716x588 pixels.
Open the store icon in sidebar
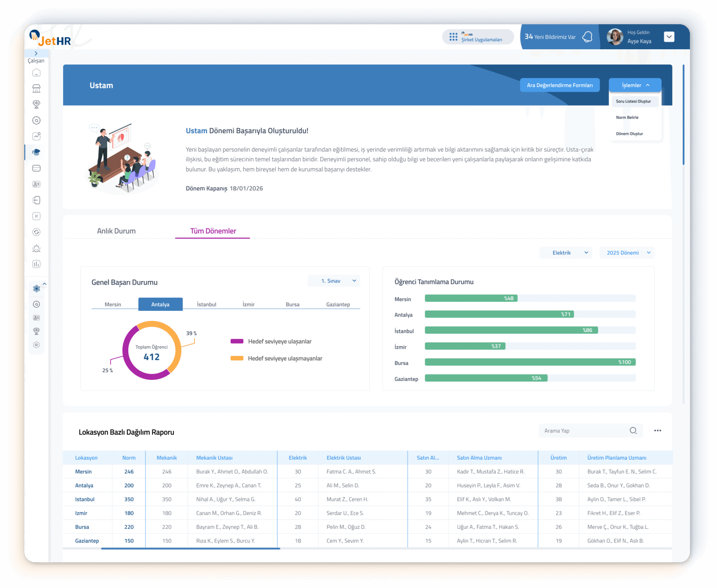(x=36, y=88)
